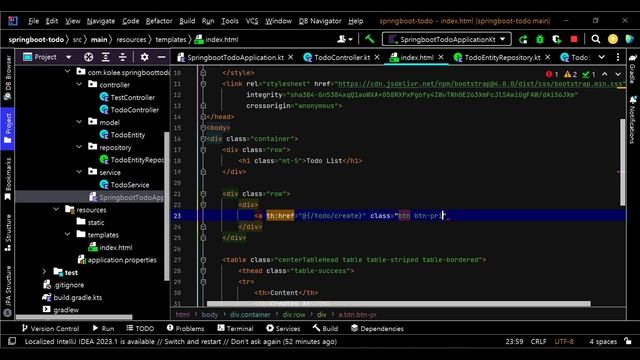The height and width of the screenshot is (360, 640).
Task: Go to next highlighted error arrow
Action: click(x=618, y=74)
